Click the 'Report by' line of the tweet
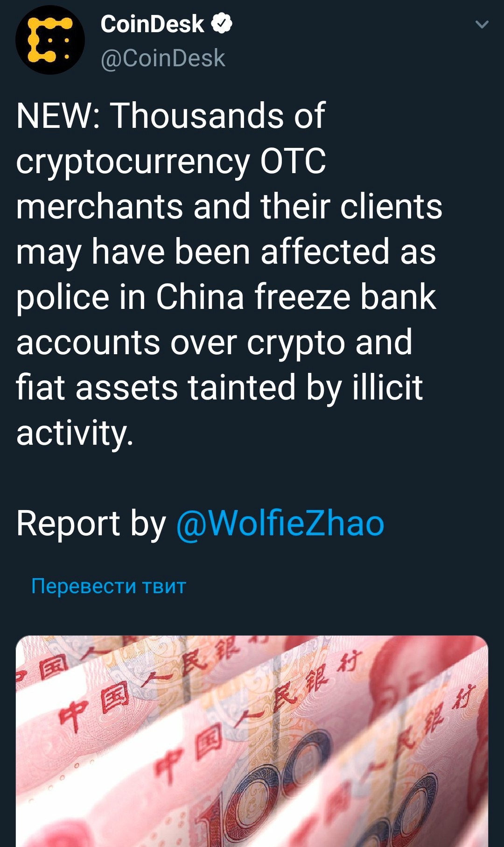The height and width of the screenshot is (847, 504). point(200,524)
